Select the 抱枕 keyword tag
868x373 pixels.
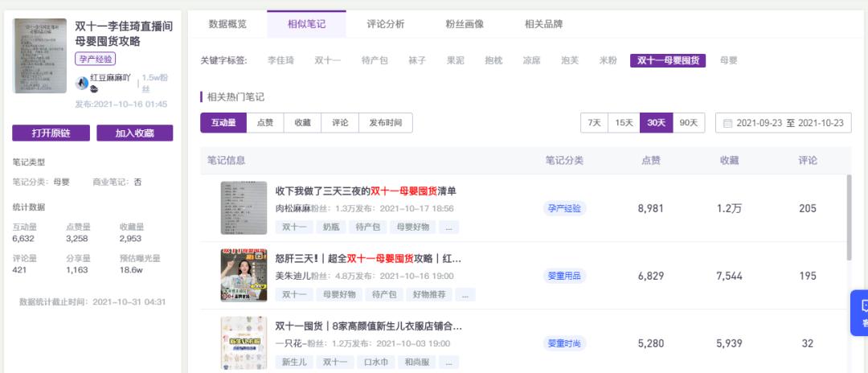(x=493, y=60)
